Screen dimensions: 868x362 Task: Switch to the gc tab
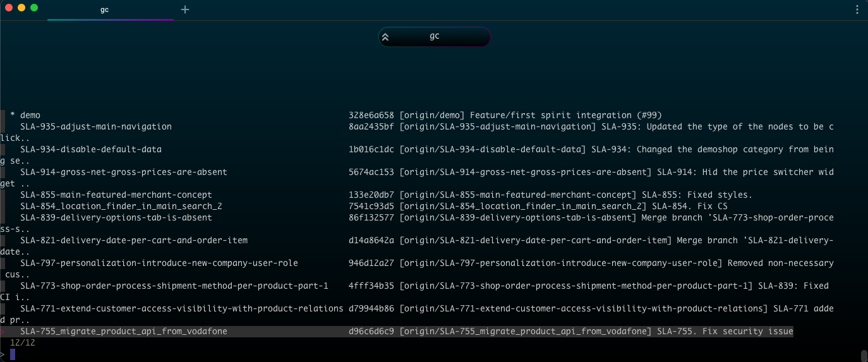point(104,9)
